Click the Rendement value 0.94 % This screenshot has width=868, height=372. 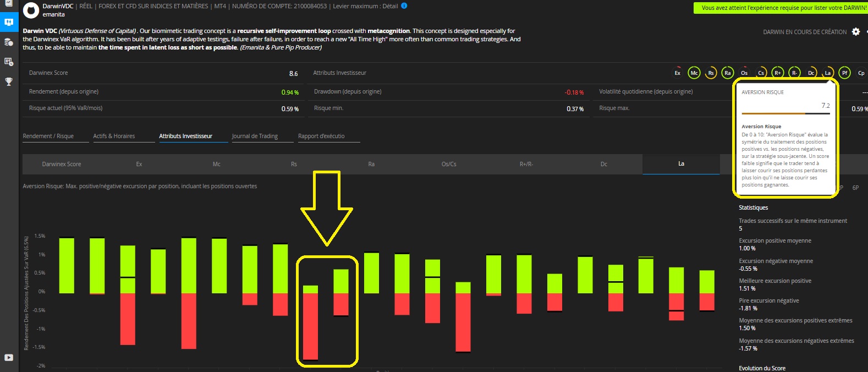[x=290, y=92]
